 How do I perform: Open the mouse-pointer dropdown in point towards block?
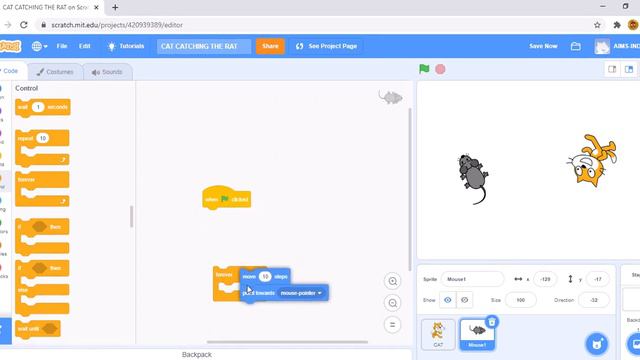[301, 293]
